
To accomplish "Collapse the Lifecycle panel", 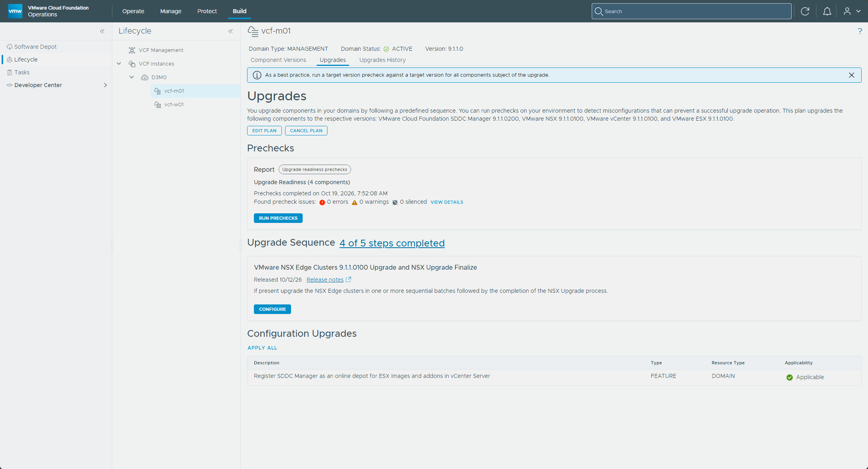I will [231, 31].
